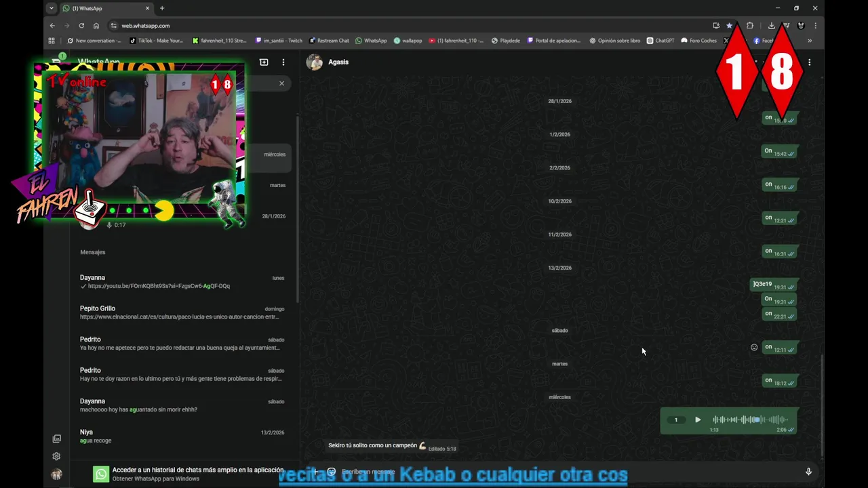Screen dimensions: 868x488
Task: Open the 'Restream Chat' bookmark
Action: pos(328,41)
